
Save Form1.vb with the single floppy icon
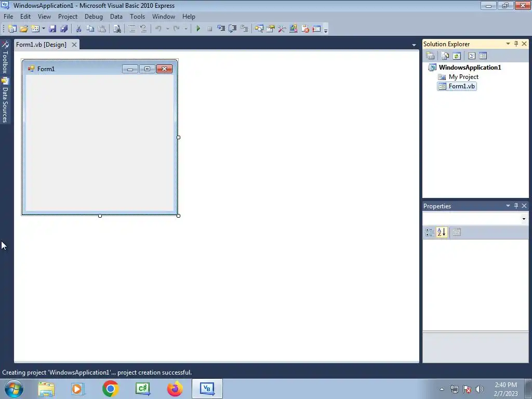pos(52,29)
